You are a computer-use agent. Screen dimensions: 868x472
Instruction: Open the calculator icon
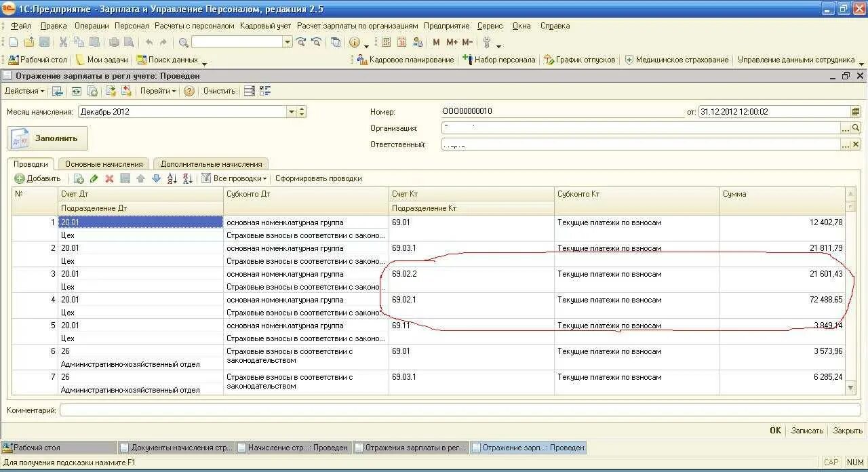(x=387, y=42)
